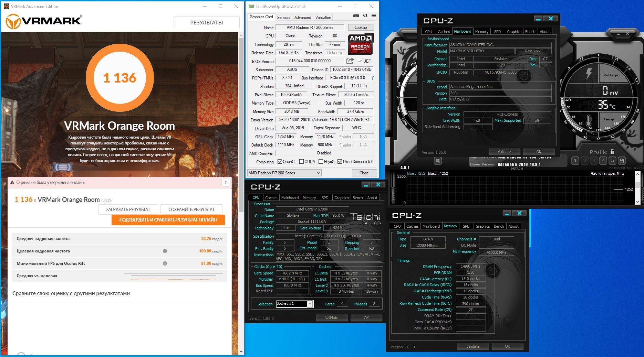The height and width of the screenshot is (357, 644).
Task: Toggle the CUDA checkbox
Action: [x=301, y=162]
